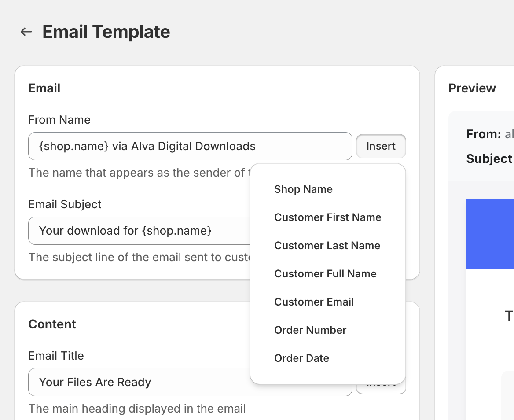Select the Preview panel heading
Image resolution: width=514 pixels, height=420 pixels.
[x=472, y=88]
